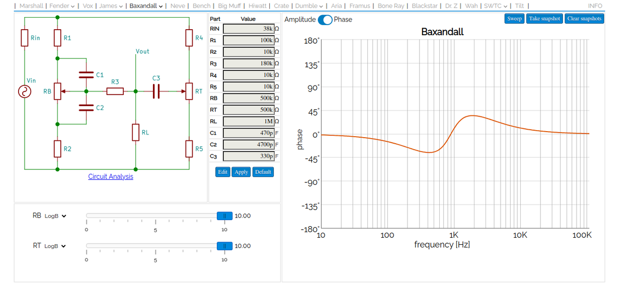Click the R5 resistor symbol in schematic
644x304 pixels.
click(x=189, y=149)
